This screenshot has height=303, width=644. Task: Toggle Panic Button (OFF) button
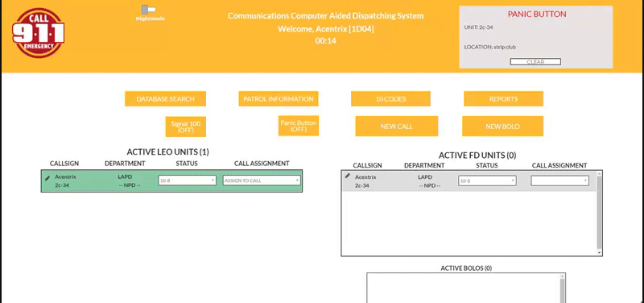point(299,126)
